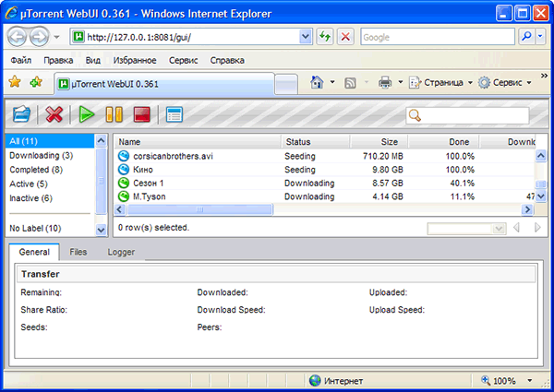Stop page loading with red X
This screenshot has height=392, width=554.
point(345,37)
